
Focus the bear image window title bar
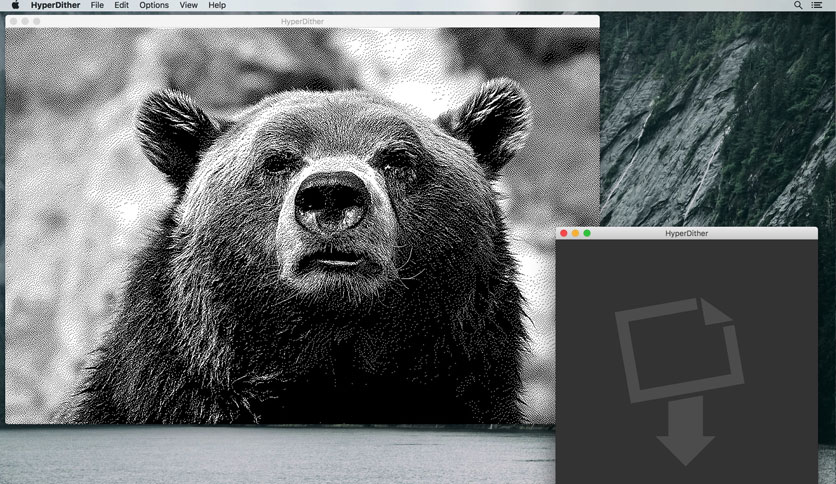pyautogui.click(x=302, y=21)
